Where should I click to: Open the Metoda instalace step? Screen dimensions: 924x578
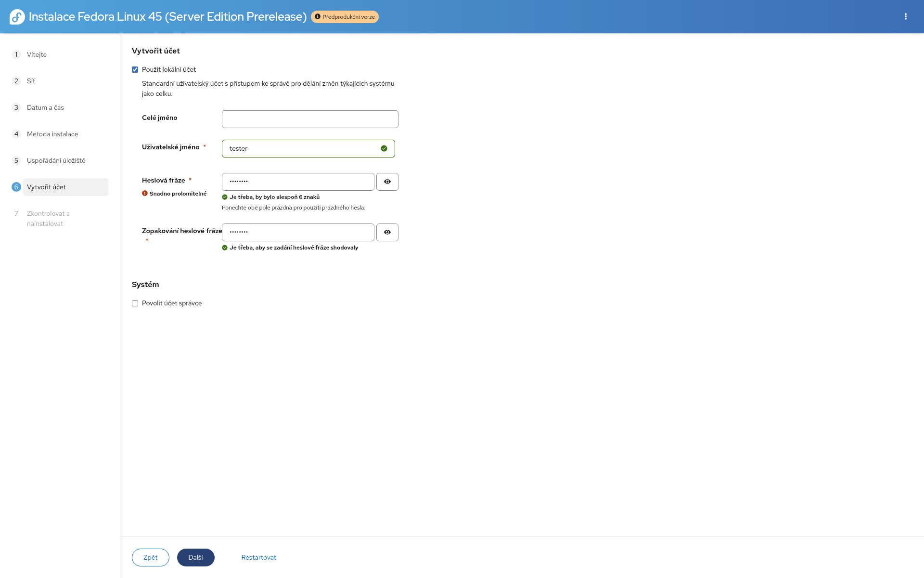(52, 134)
